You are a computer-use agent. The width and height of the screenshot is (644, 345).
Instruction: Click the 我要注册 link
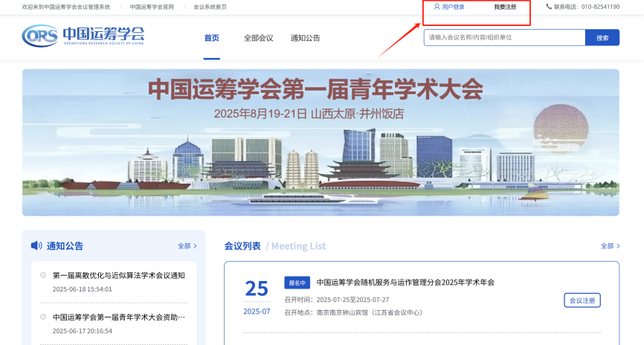tap(505, 7)
